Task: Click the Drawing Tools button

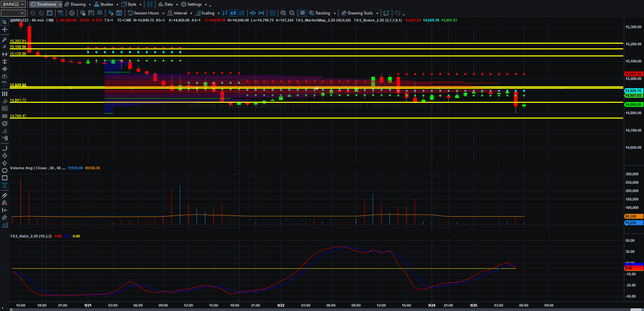Action: [360, 13]
